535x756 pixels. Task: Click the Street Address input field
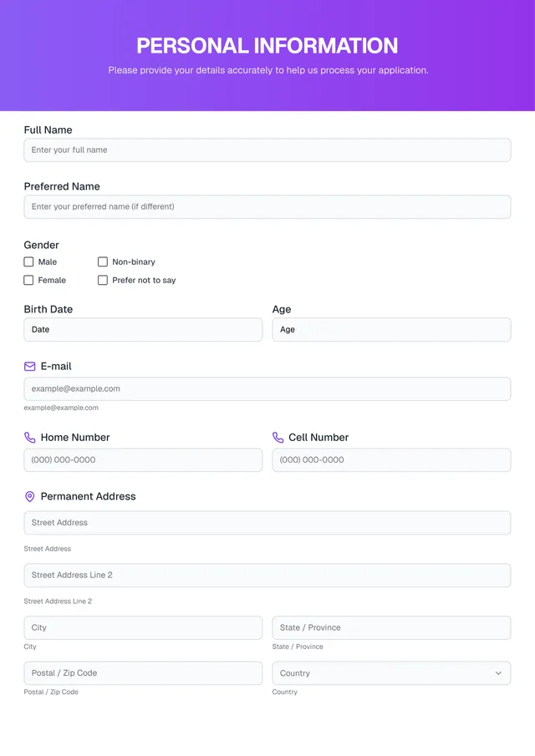pos(267,522)
